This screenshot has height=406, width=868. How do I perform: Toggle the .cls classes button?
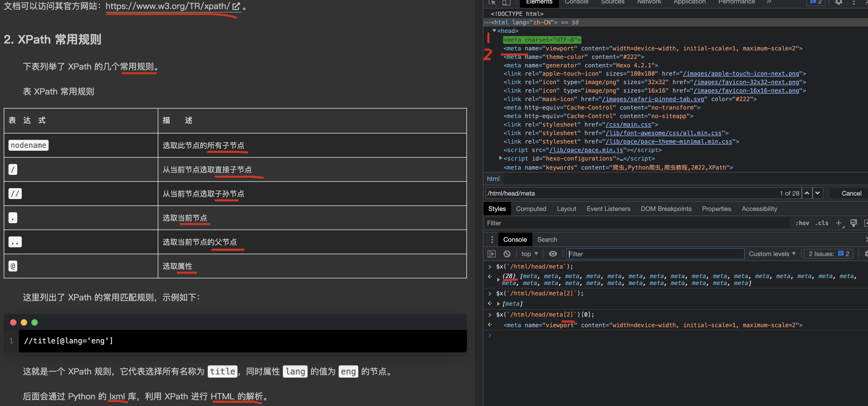coord(822,223)
